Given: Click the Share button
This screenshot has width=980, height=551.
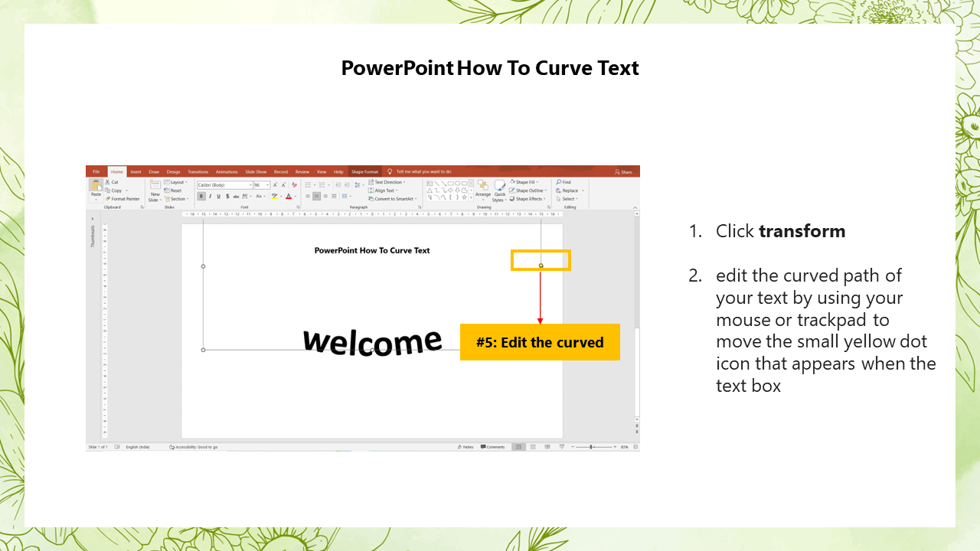Looking at the screenshot, I should click(624, 172).
